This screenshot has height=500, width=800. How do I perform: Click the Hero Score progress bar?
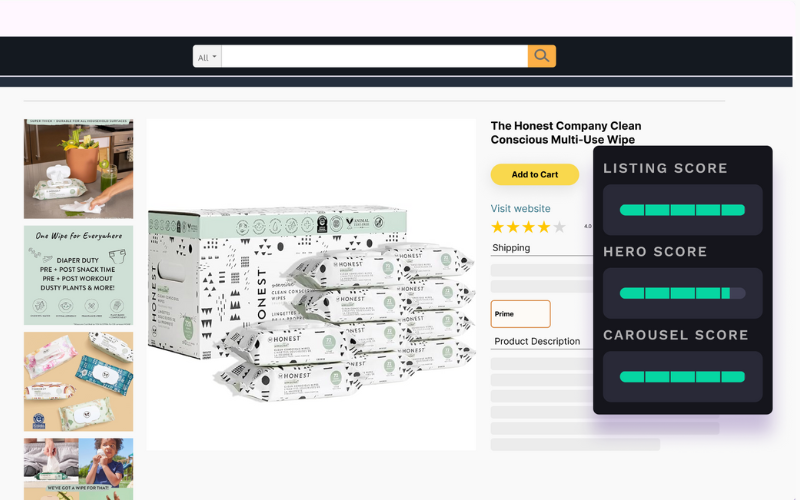[x=682, y=293]
